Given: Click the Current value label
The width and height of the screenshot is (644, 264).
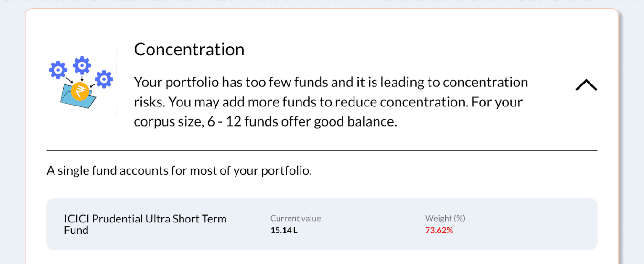Looking at the screenshot, I should coord(296,218).
